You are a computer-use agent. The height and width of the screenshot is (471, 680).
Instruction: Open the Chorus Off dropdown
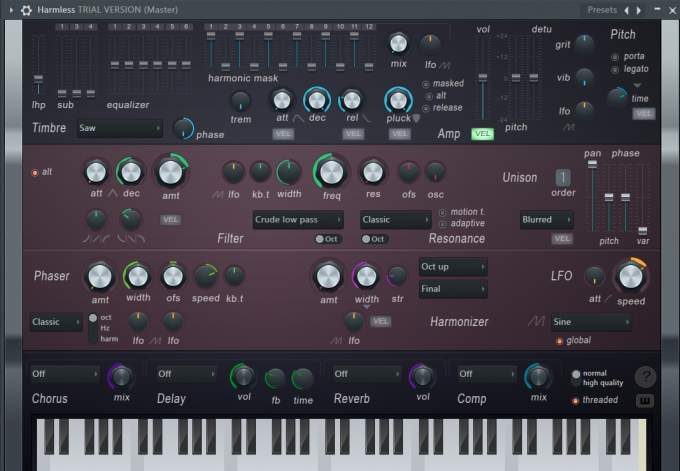tap(65, 374)
